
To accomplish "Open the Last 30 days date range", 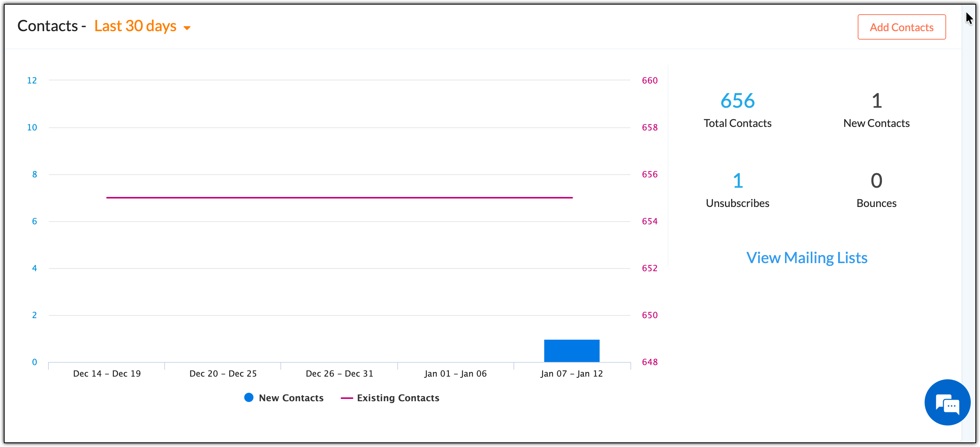I will (135, 26).
